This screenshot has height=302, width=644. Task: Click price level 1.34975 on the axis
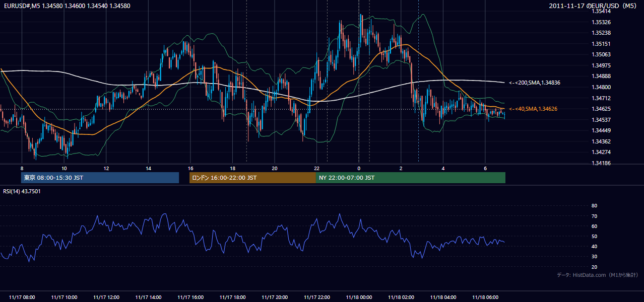(x=601, y=65)
